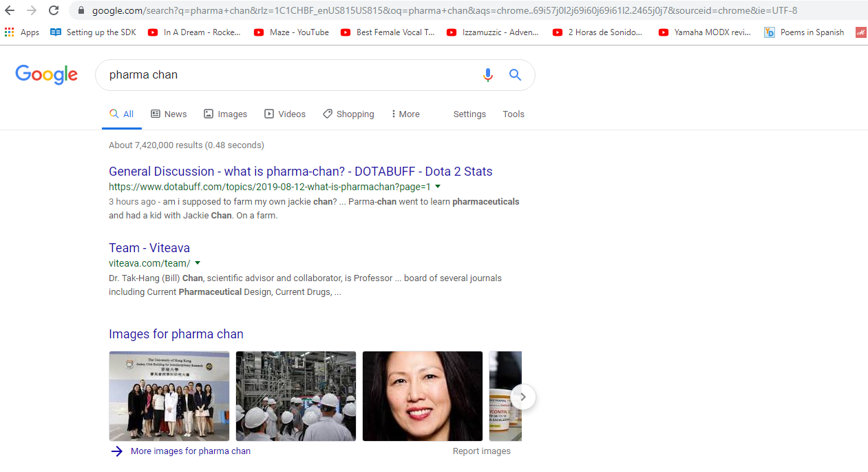The image size is (868, 472).
Task: Switch to the Shopping tab
Action: pos(348,114)
